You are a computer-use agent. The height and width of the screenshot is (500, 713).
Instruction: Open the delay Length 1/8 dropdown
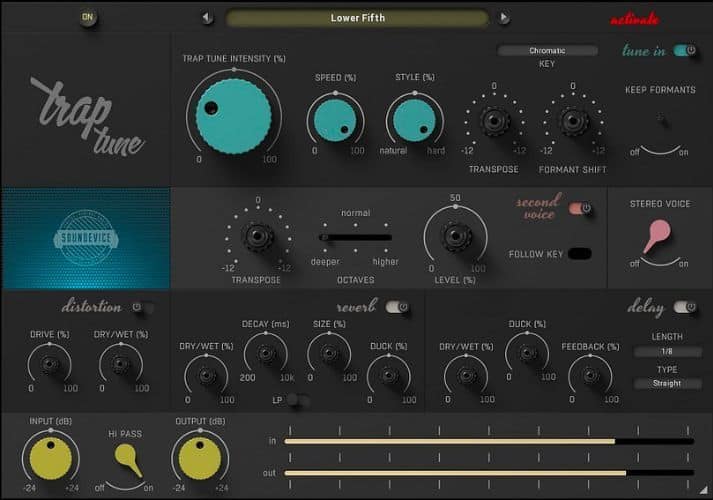(x=667, y=352)
